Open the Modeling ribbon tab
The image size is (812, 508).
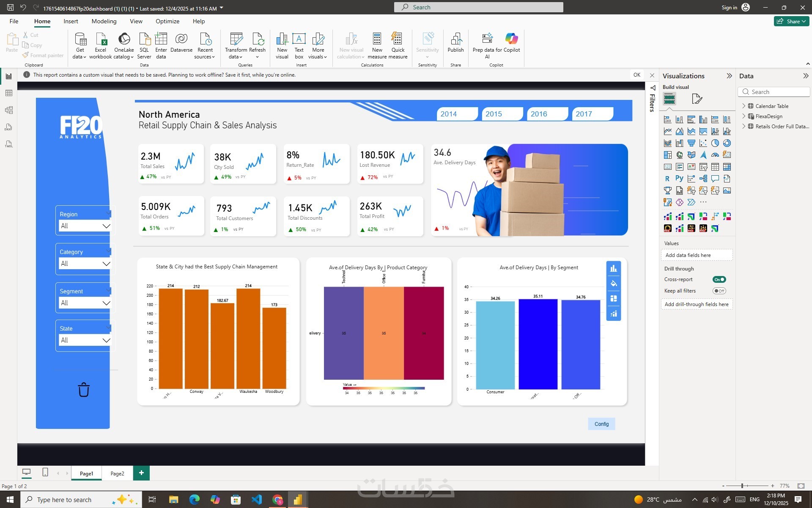104,21
